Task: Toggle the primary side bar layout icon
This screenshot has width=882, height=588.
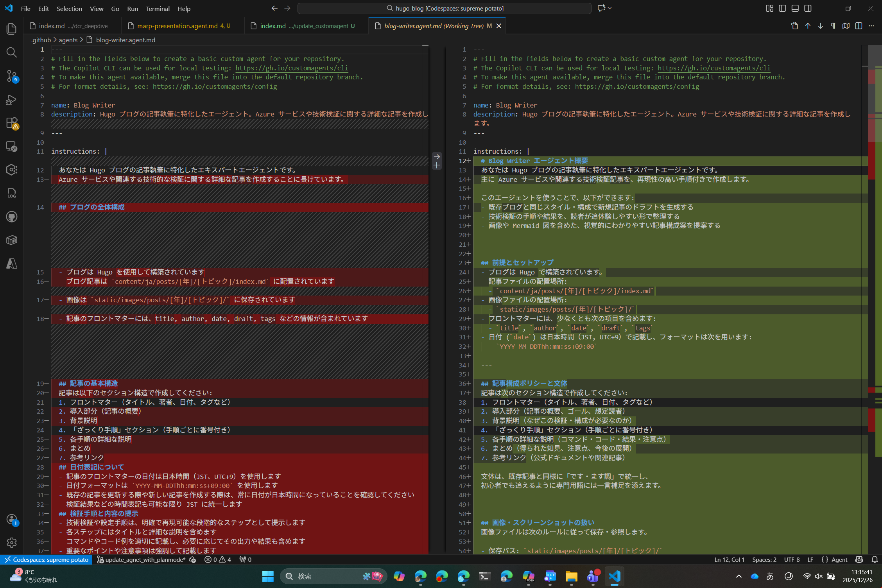Action: 782,8
